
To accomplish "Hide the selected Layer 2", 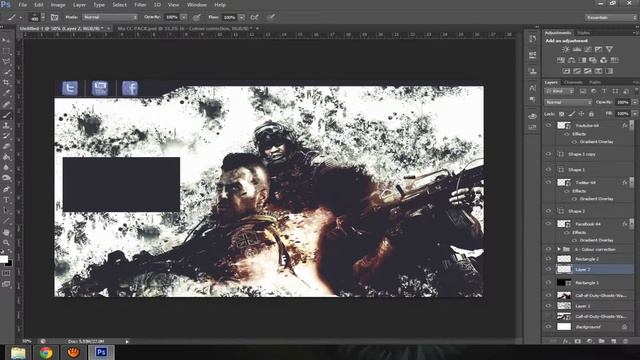I will pos(548,269).
